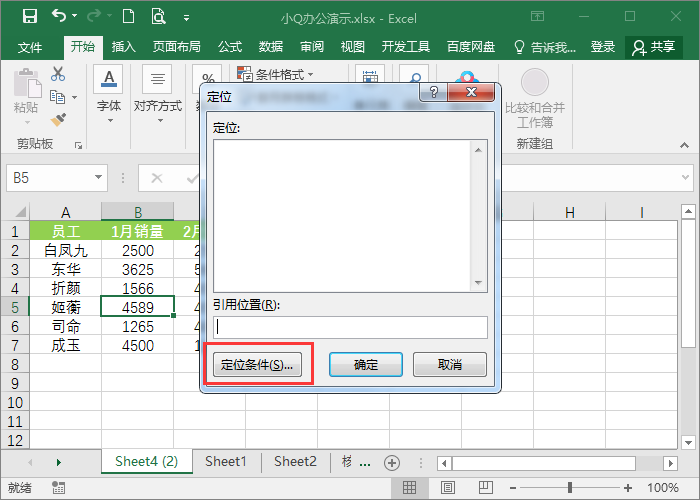Open the 条件格式 dropdown
This screenshot has width=700, height=500.
[275, 74]
